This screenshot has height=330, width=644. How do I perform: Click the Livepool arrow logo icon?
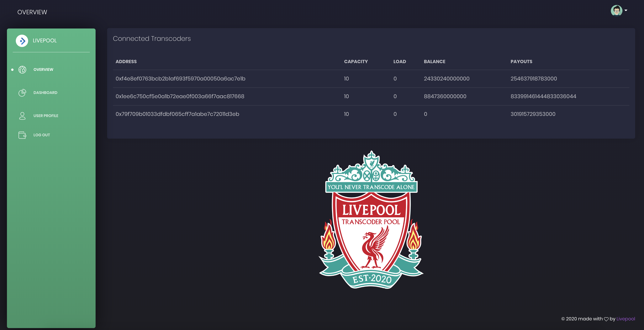[x=22, y=40]
